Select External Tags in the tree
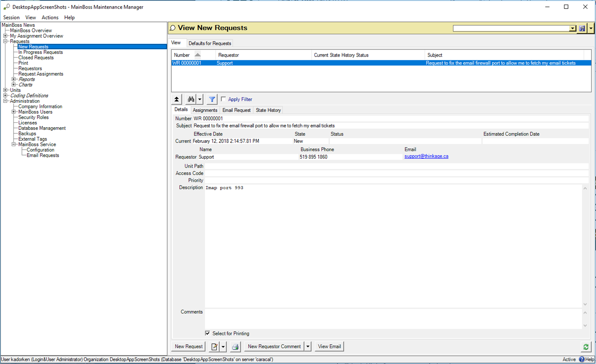Viewport: 596px width, 364px height. pyautogui.click(x=33, y=139)
